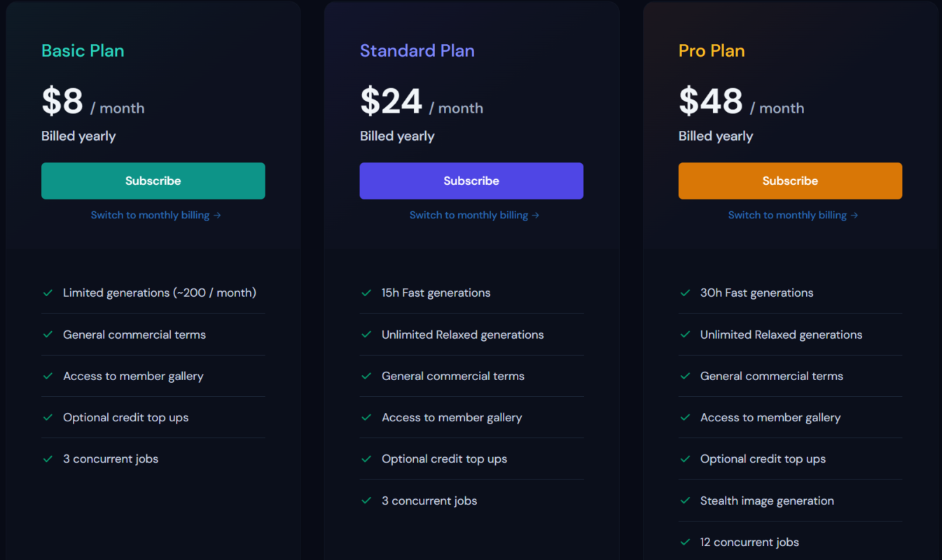Click checkmark next to 15h Fast generations
942x560 pixels.
coord(366,293)
